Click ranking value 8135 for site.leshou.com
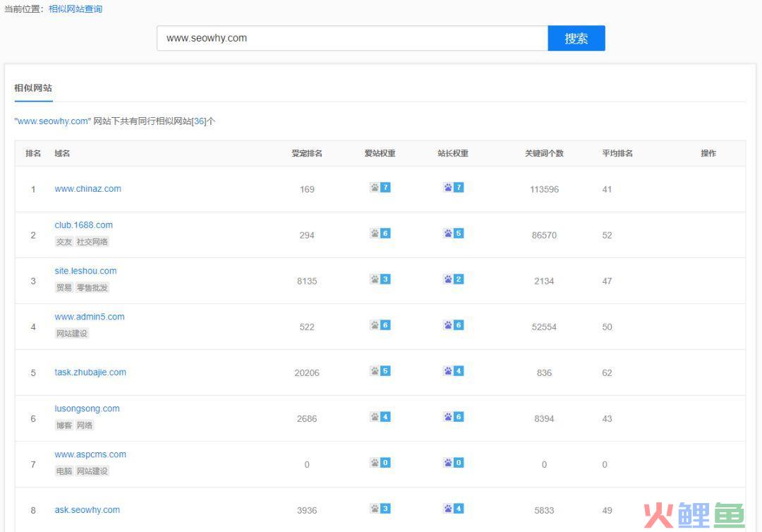The width and height of the screenshot is (762, 532). point(307,282)
